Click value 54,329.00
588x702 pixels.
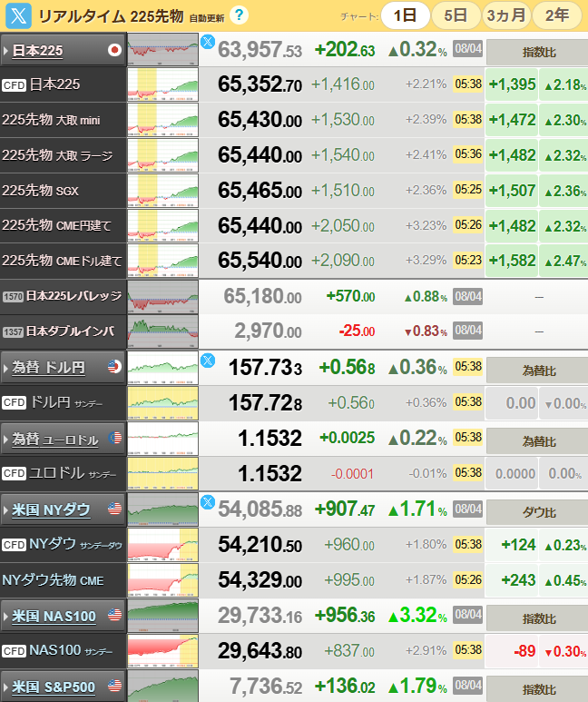260,580
